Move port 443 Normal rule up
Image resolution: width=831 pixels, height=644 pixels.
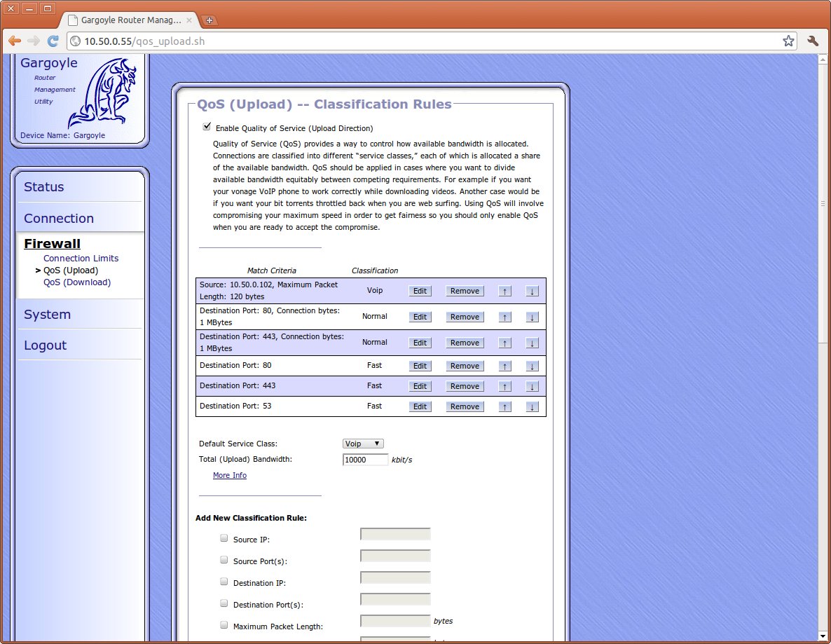click(504, 343)
